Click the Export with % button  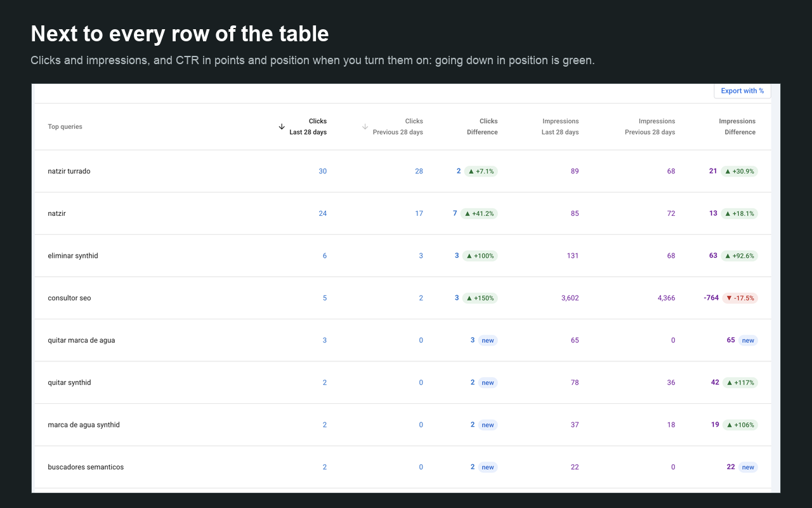742,91
